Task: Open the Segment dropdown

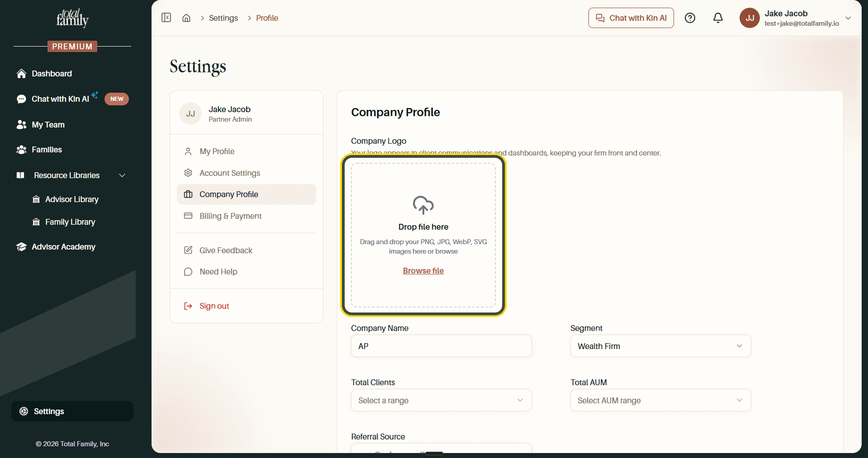Action: click(660, 346)
